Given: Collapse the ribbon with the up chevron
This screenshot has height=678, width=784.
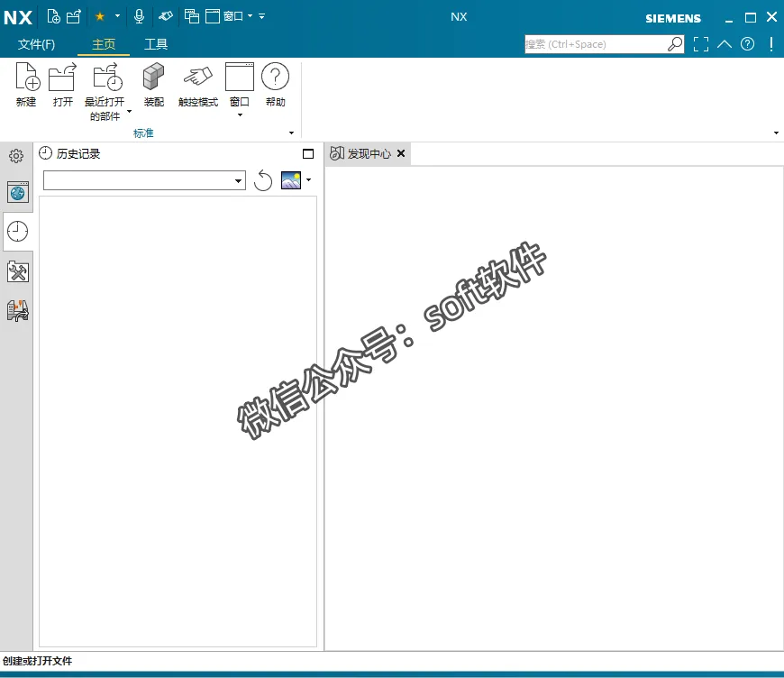Looking at the screenshot, I should [x=725, y=44].
